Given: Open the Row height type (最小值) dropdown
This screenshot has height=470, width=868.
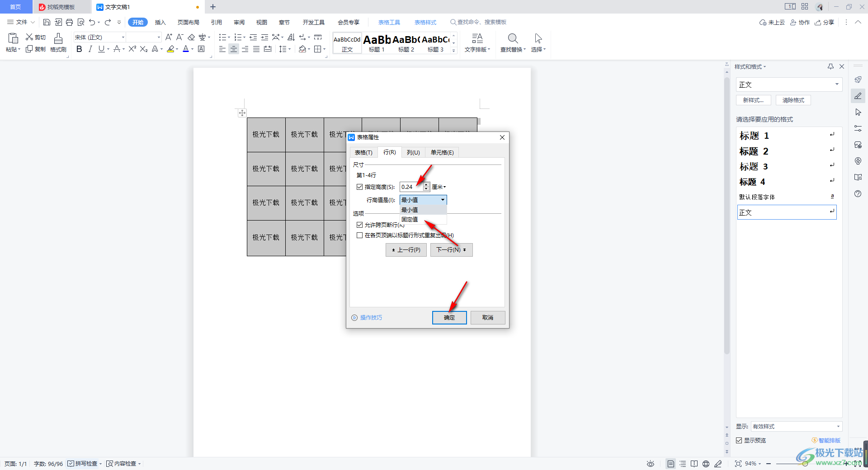Looking at the screenshot, I should [x=423, y=200].
